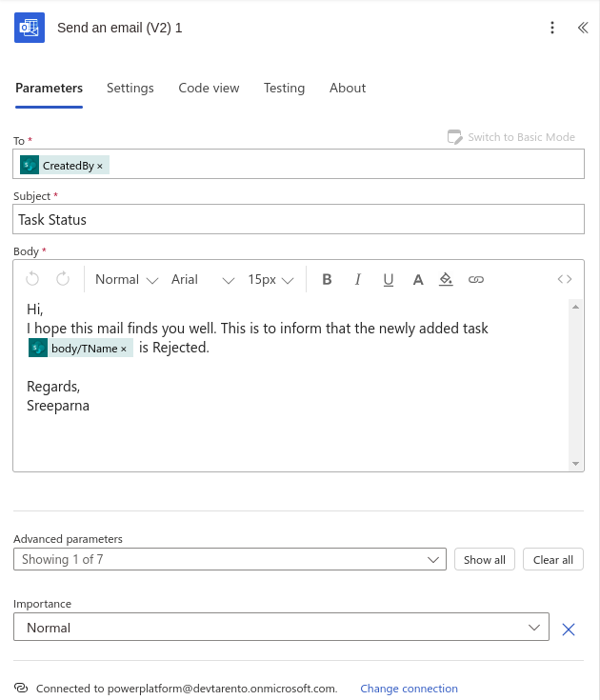Open the Arial font family dropdown
Viewport: 600px width, 700px height.
202,279
